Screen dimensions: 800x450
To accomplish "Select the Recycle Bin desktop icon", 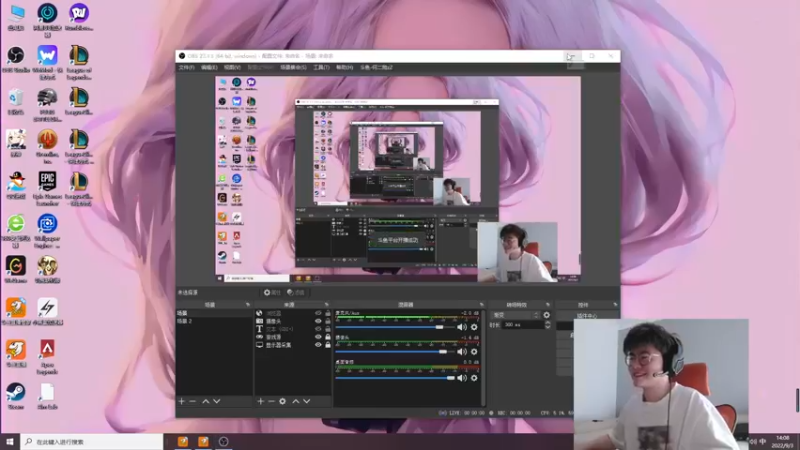I will click(16, 102).
